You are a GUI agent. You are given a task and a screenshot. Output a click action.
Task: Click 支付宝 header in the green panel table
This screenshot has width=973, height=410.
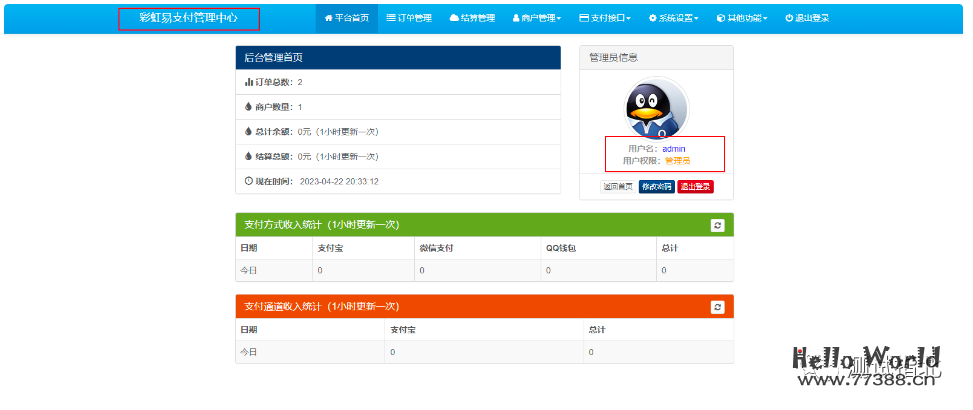(x=330, y=248)
